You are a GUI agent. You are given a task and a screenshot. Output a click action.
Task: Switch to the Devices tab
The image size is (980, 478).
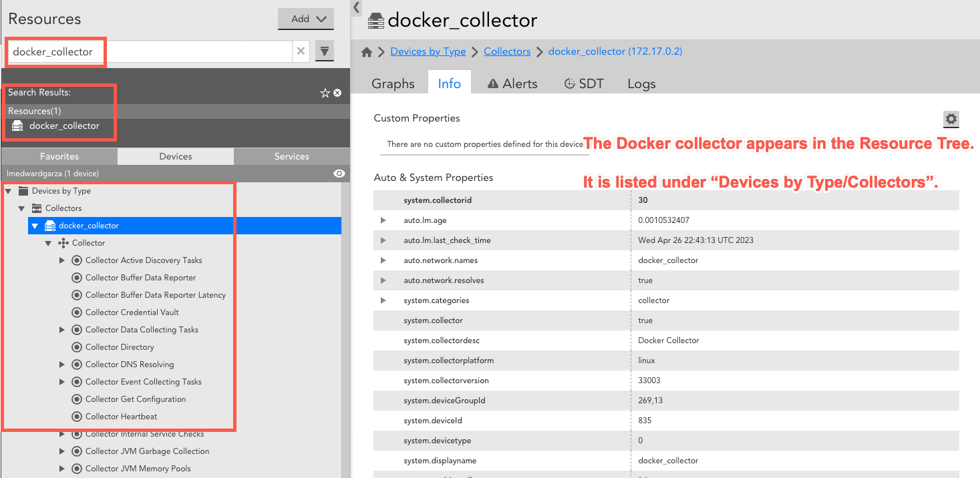pyautogui.click(x=176, y=156)
